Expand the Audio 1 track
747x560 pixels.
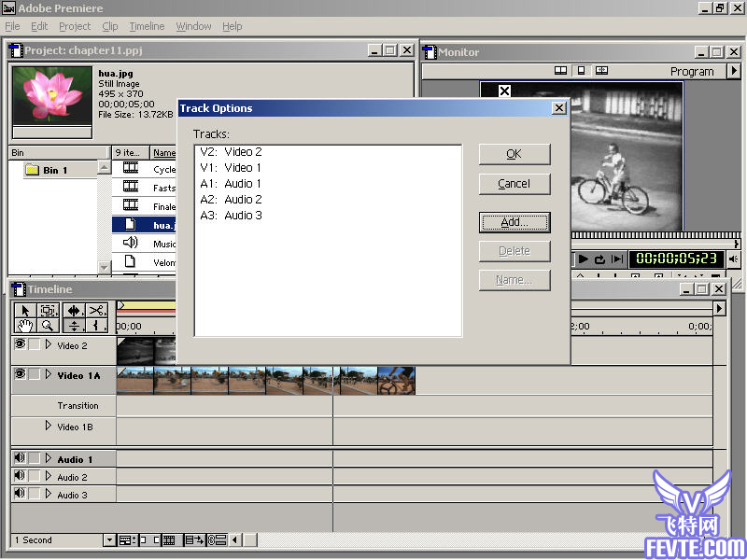pos(49,458)
